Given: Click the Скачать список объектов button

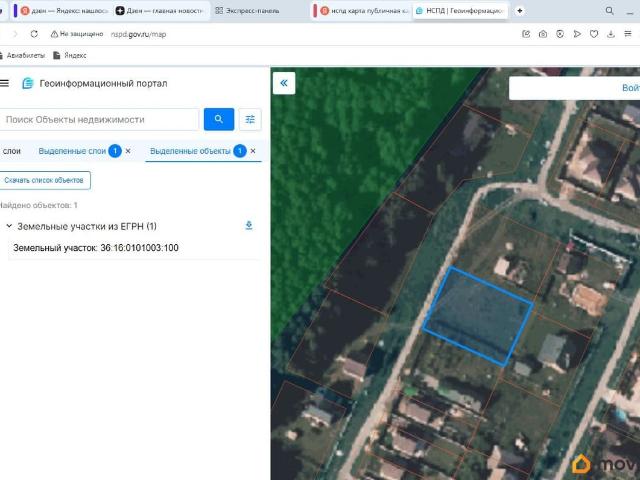Looking at the screenshot, I should [x=44, y=180].
